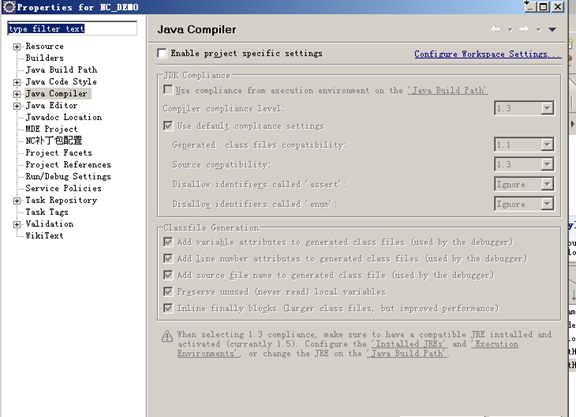The image size is (576, 417).
Task: Click the type filter text field
Action: click(x=72, y=29)
